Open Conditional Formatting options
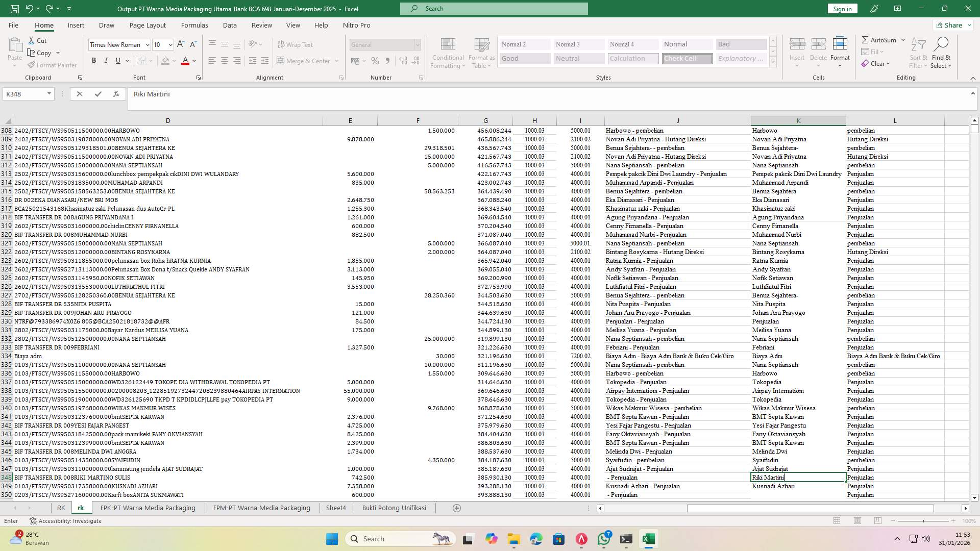The width and height of the screenshot is (980, 551). 448,52
